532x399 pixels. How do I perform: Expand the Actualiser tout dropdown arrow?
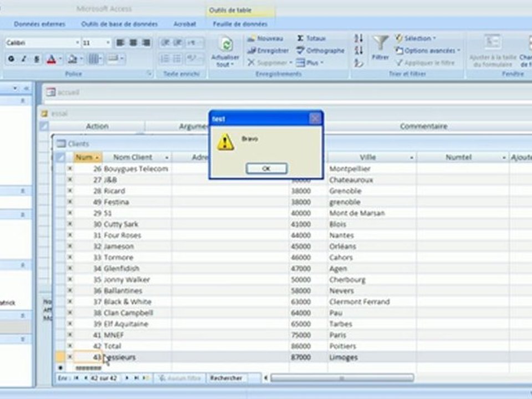click(x=233, y=64)
